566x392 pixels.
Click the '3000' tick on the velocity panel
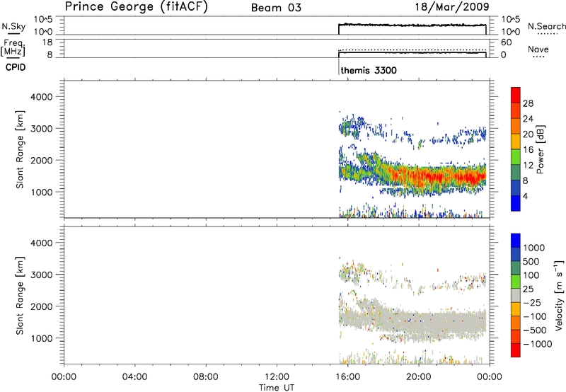coord(41,275)
